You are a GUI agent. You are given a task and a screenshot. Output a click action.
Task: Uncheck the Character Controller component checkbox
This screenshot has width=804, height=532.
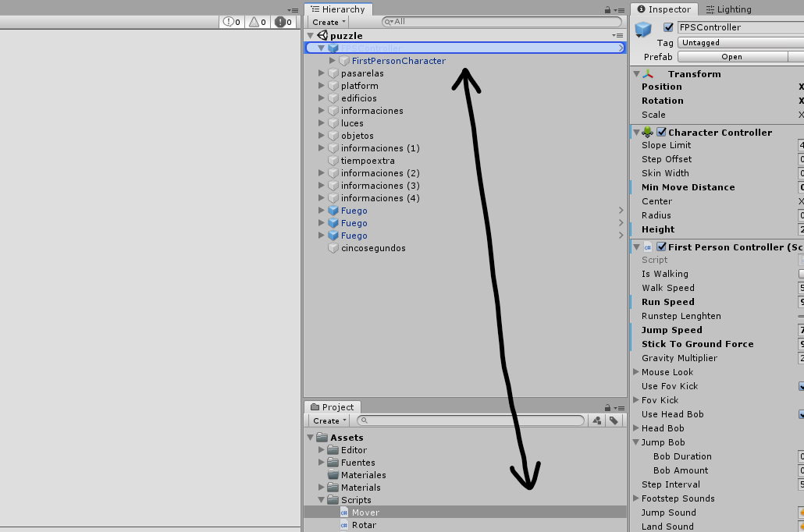click(662, 133)
